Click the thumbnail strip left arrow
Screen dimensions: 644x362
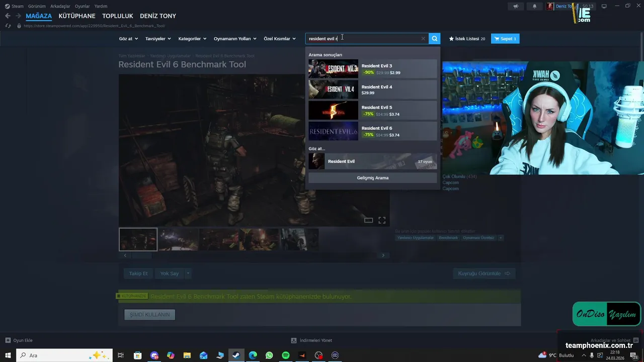point(125,255)
